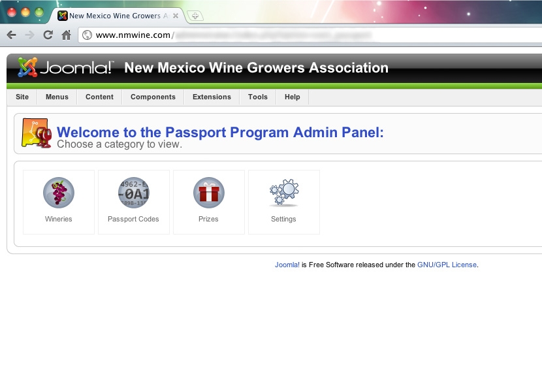Viewport: 542px width, 392px height.
Task: Click the green zoom window button
Action: [39, 12]
